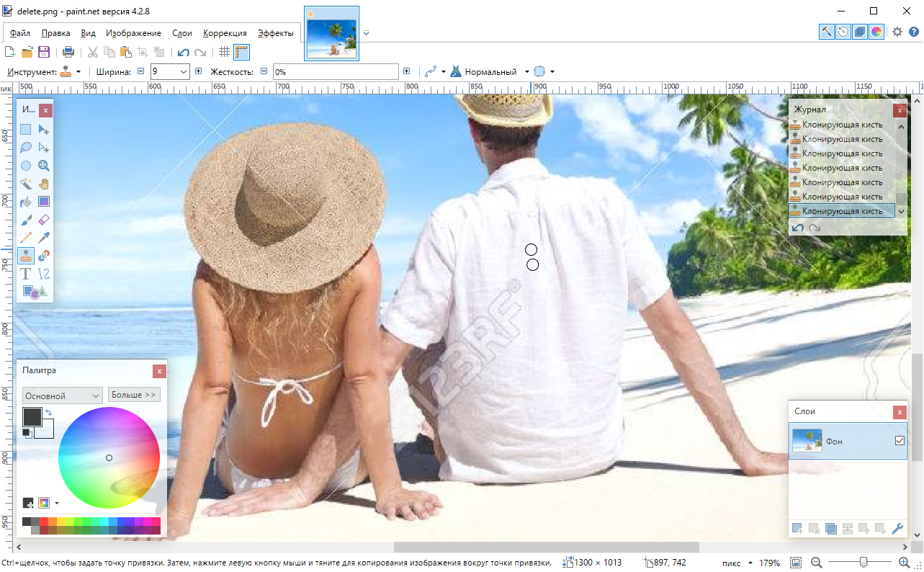Select the Clone Stamp tool
The width and height of the screenshot is (924, 572).
[26, 255]
